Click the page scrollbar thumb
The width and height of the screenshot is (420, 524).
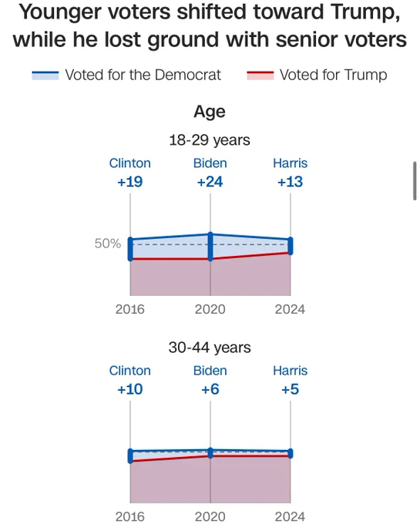tap(415, 181)
